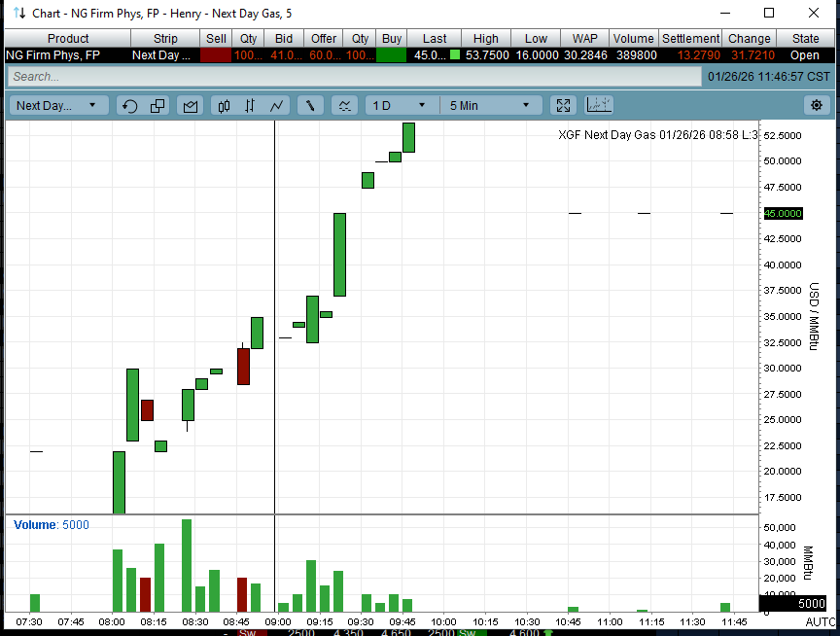Click the Volume: 5000 label
The image size is (840, 636).
pos(52,524)
